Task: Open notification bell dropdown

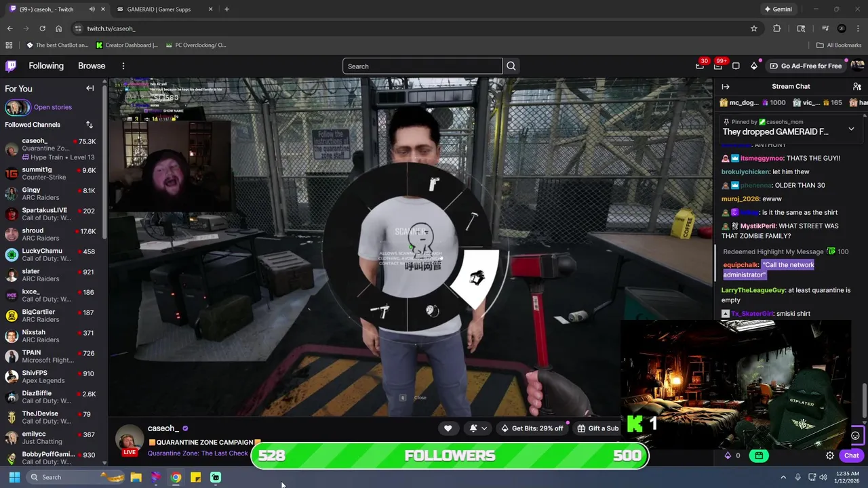Action: click(478, 428)
